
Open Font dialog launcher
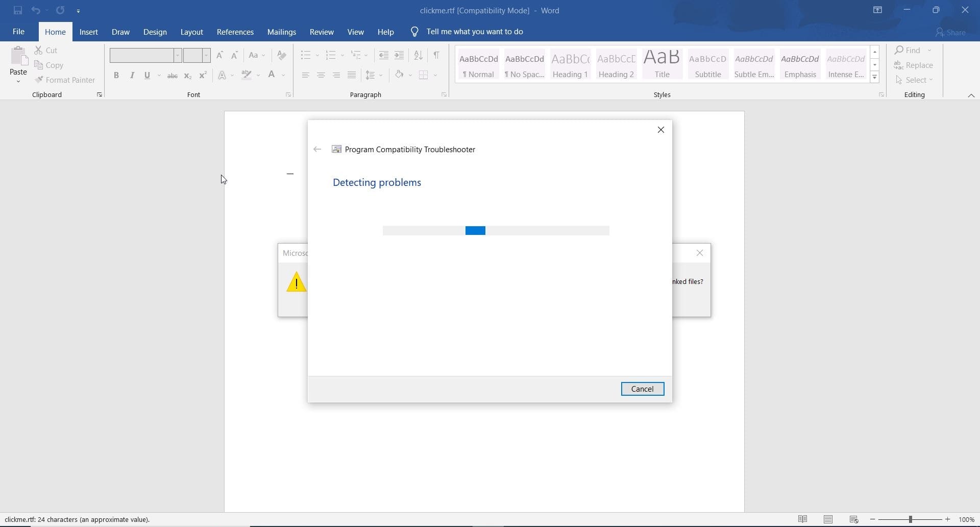pyautogui.click(x=288, y=94)
